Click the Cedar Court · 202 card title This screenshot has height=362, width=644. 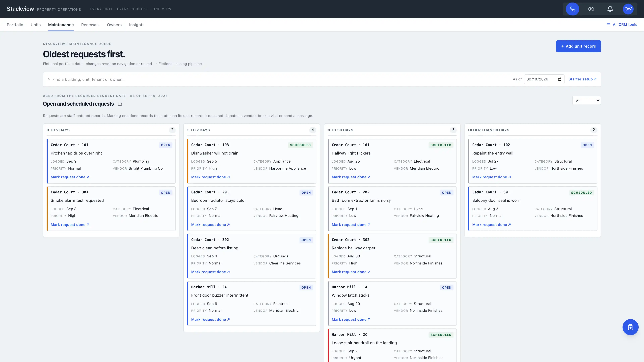pyautogui.click(x=350, y=192)
